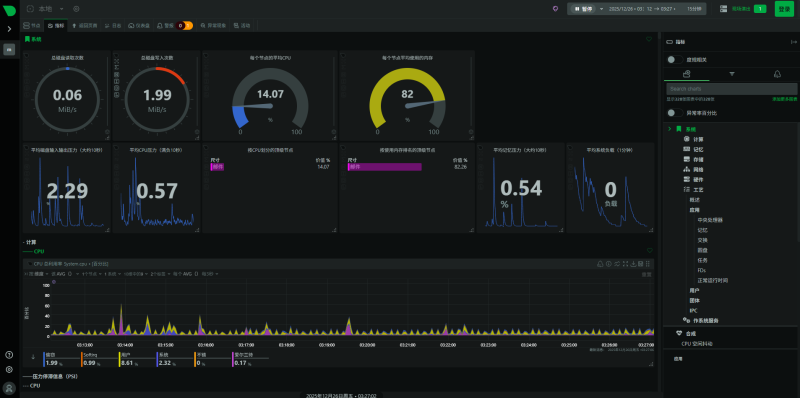Screen dimensions: 800x398
Task: Select the 节点 (Nodes) tab
Action: coord(32,25)
